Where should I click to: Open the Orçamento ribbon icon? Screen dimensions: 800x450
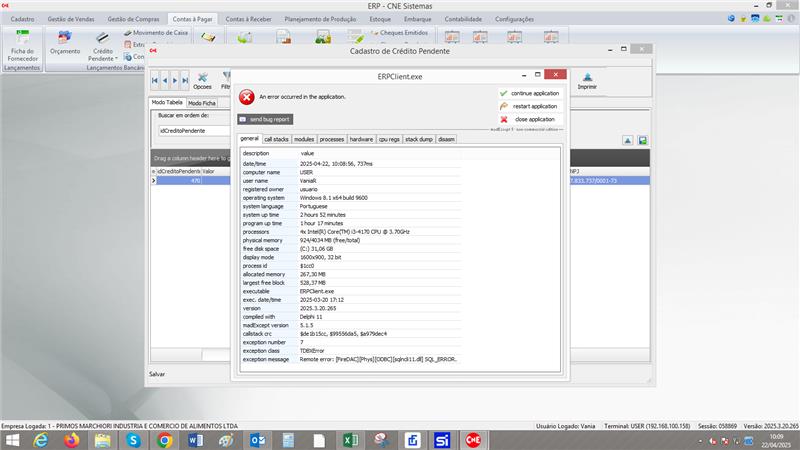pyautogui.click(x=65, y=46)
